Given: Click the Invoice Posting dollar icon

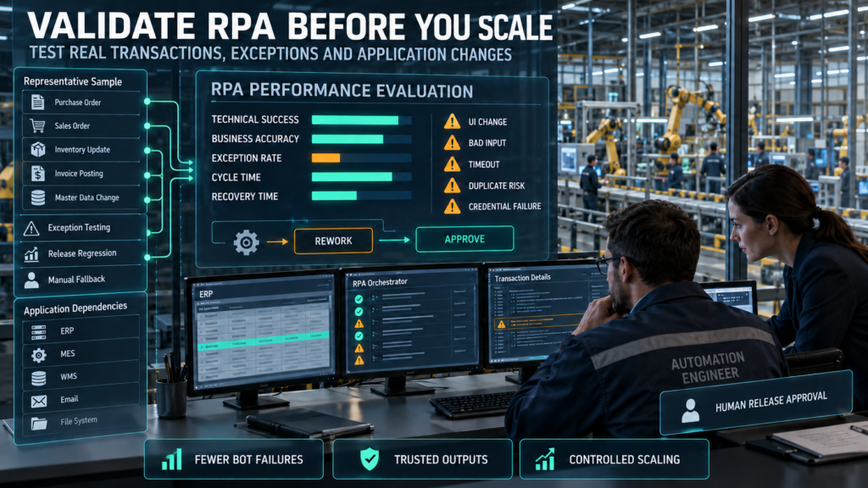Looking at the screenshot, I should point(37,174).
